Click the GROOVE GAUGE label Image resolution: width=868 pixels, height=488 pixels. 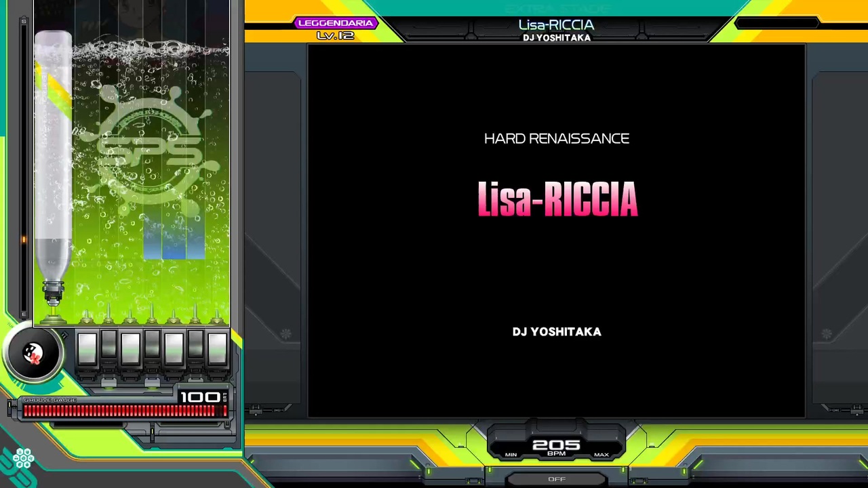51,400
